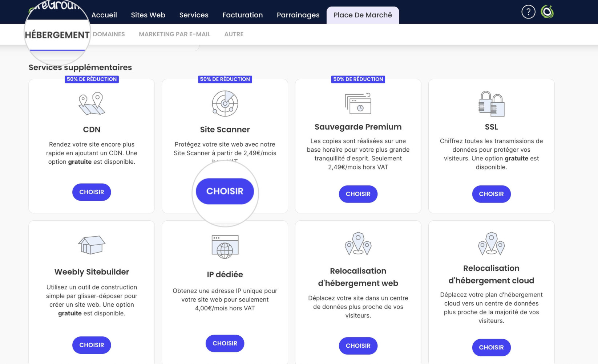Click 'Protégez votre site web' description
598x364 pixels.
click(225, 153)
